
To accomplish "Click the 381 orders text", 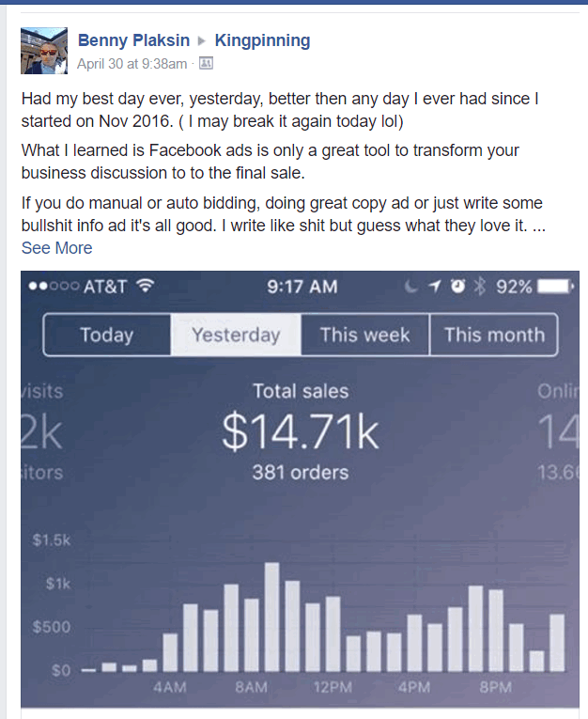I will (x=301, y=473).
